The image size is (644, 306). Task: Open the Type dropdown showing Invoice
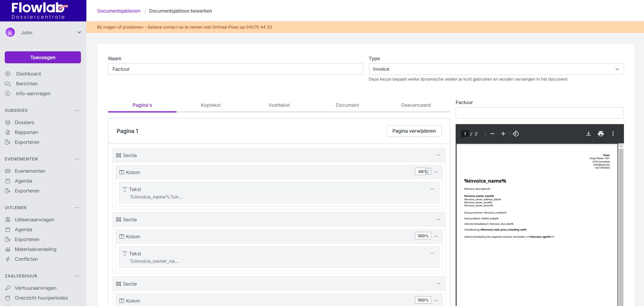coord(496,69)
